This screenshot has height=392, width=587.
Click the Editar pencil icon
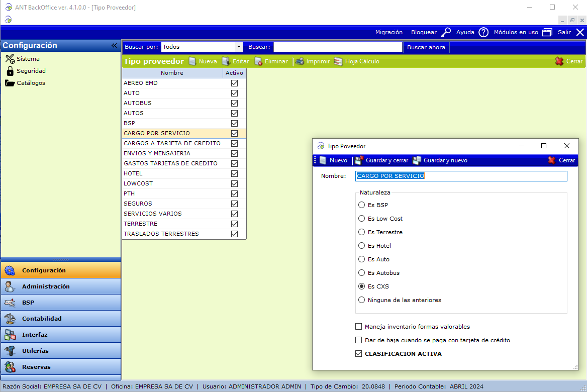(226, 61)
